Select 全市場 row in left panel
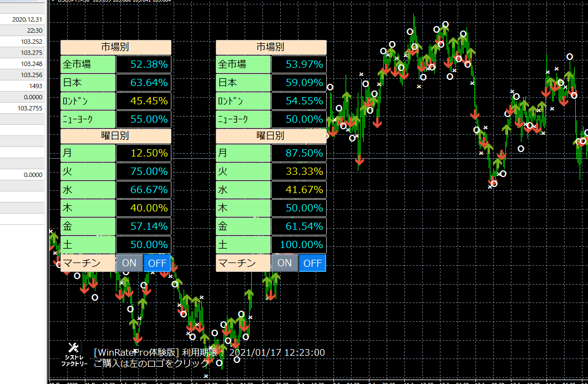 click(115, 64)
